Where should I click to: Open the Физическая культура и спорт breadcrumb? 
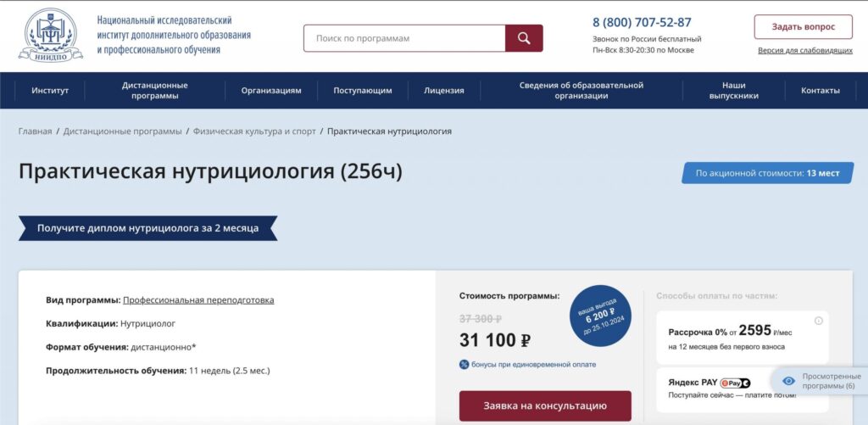click(254, 131)
